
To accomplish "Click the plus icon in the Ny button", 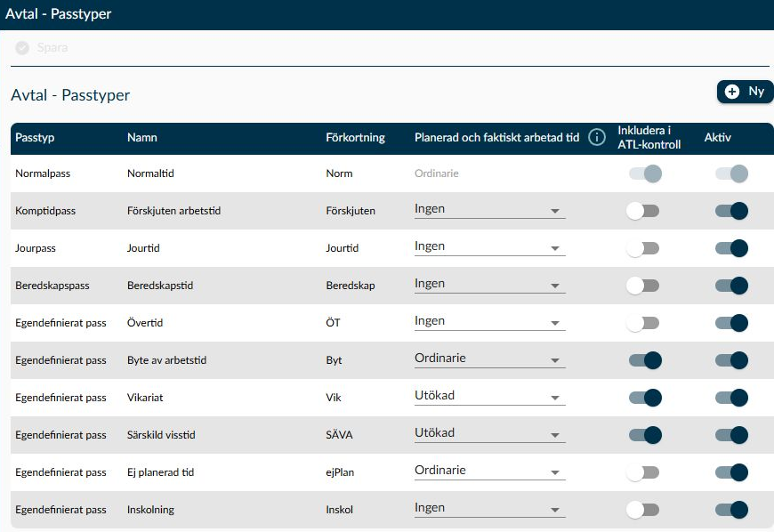I will coord(732,92).
